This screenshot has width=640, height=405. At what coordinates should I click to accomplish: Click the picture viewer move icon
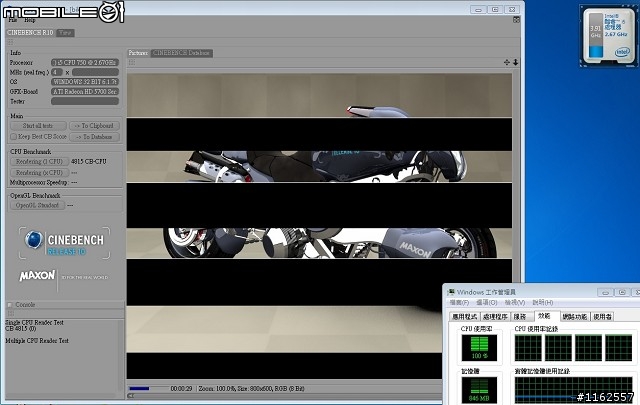pos(507,62)
